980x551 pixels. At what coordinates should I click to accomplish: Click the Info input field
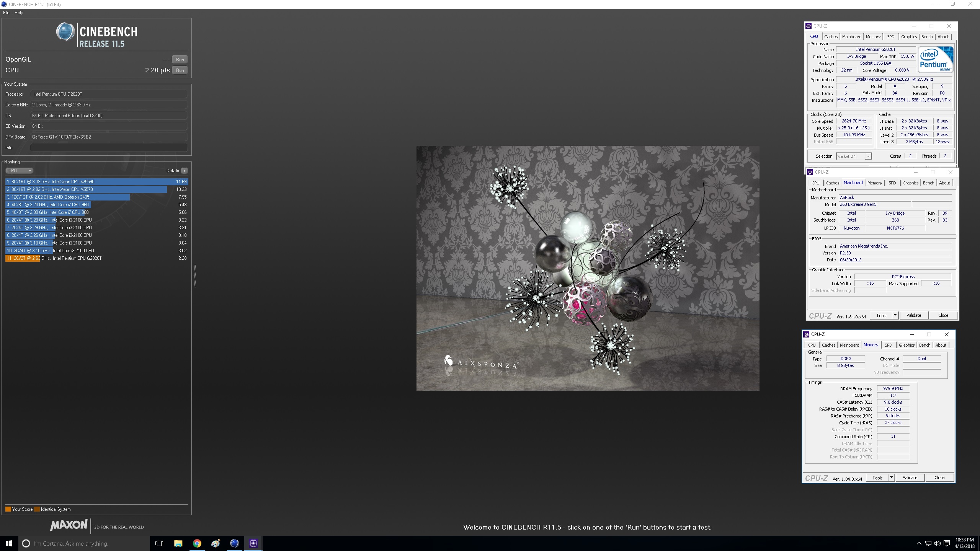(109, 148)
